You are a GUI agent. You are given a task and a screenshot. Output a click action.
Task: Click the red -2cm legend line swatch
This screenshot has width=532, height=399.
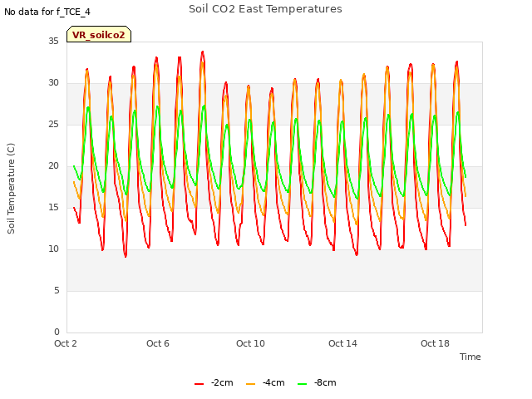pos(199,384)
